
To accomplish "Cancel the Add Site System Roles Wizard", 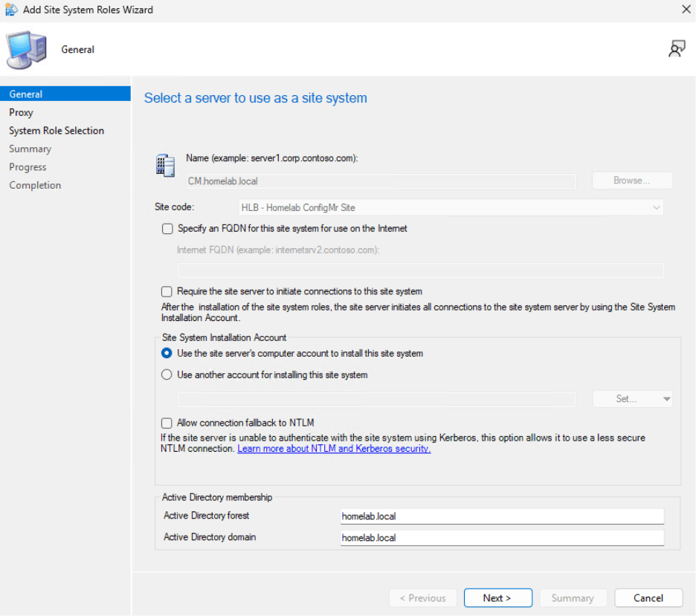I will click(x=648, y=597).
